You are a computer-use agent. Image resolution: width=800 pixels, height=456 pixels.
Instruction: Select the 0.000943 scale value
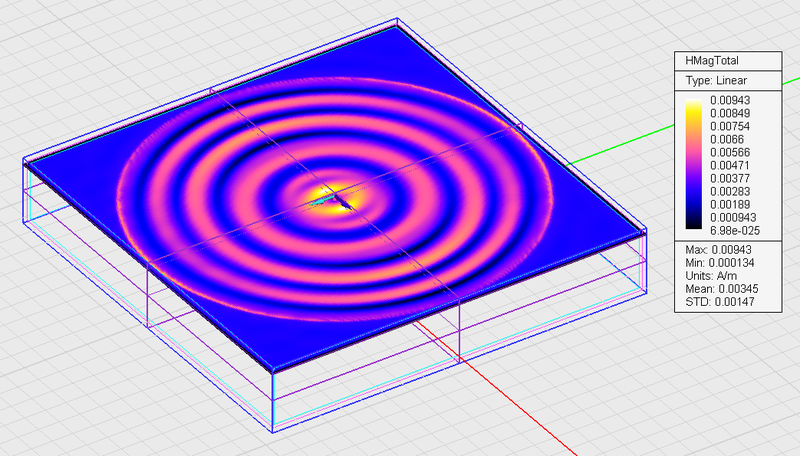tap(733, 217)
